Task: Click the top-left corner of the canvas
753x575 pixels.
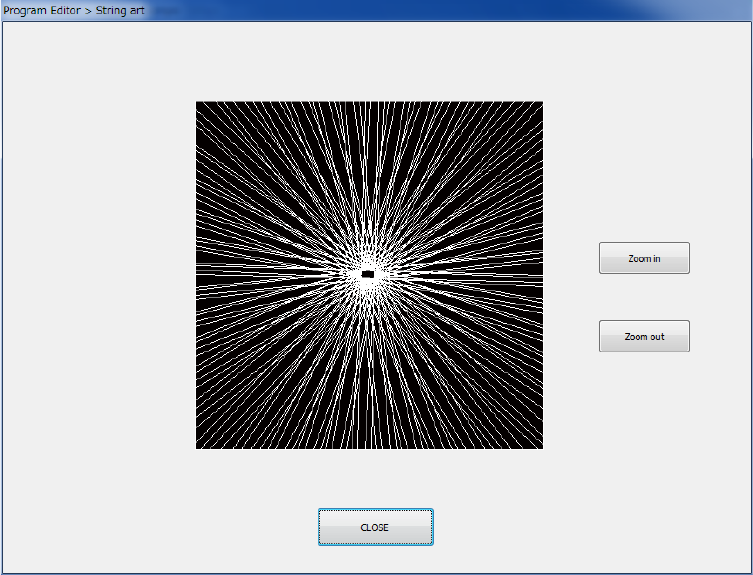Action: [x=198, y=104]
